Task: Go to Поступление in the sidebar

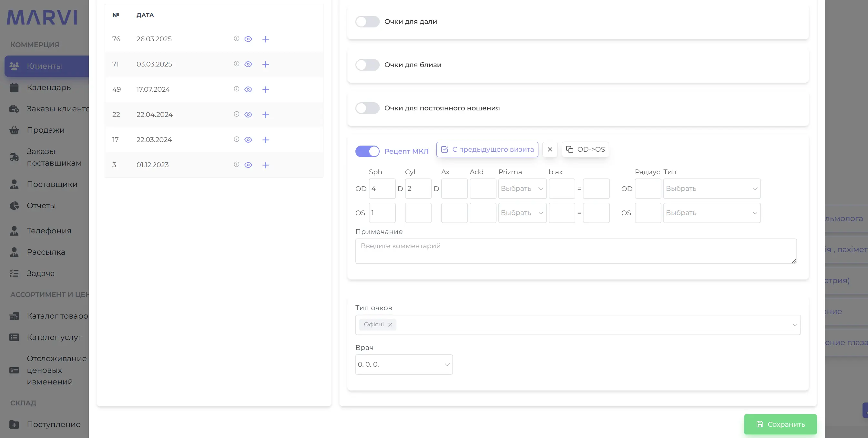Action: click(x=54, y=424)
